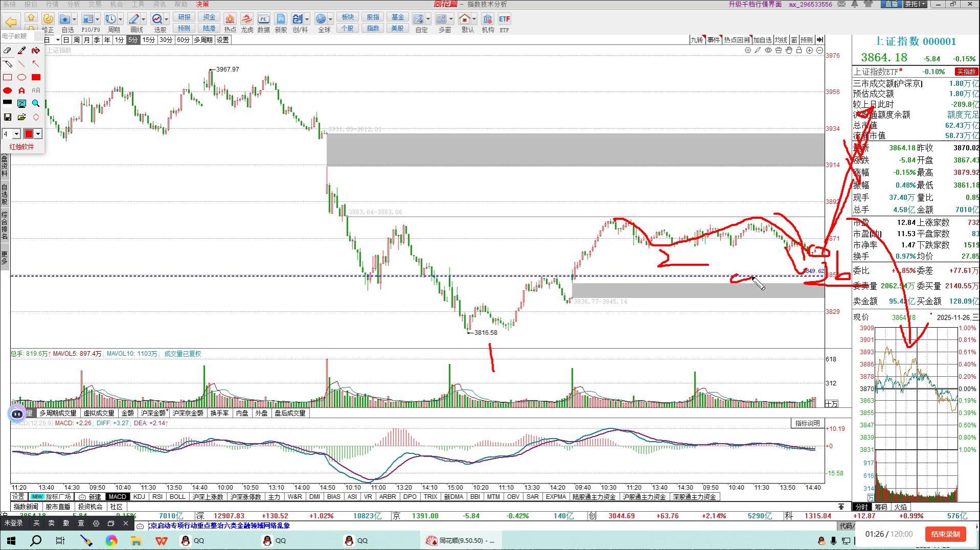Image resolution: width=980 pixels, height=550 pixels.
Task: Open the red color dropdown arrow
Action: (x=38, y=134)
